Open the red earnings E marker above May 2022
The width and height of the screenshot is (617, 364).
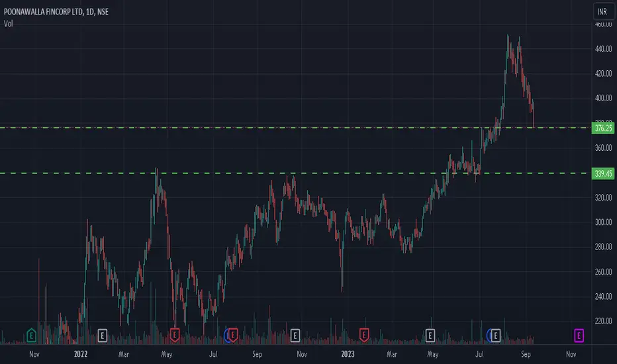[x=175, y=336]
